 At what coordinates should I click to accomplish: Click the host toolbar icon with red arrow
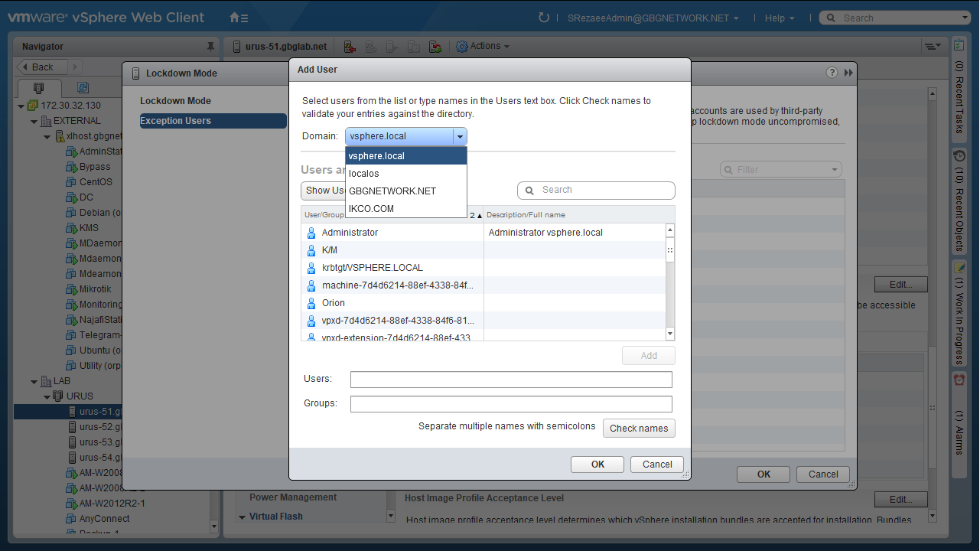tap(350, 47)
